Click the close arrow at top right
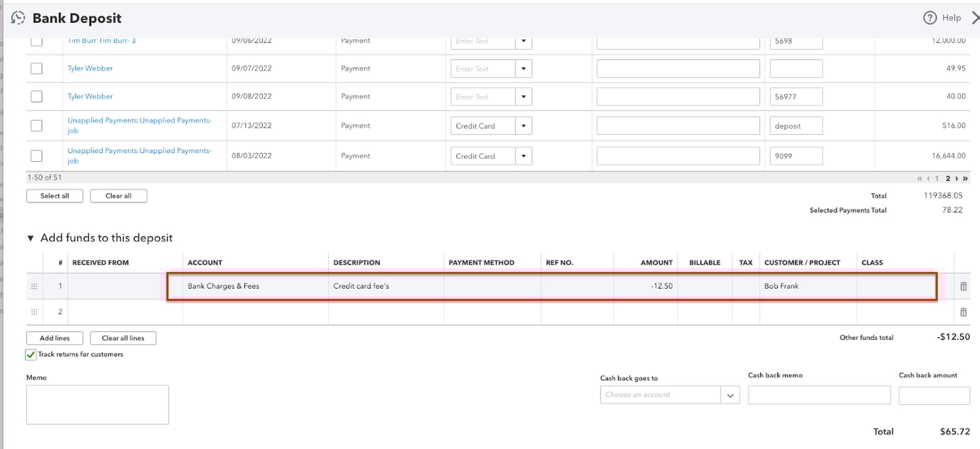 (974, 17)
